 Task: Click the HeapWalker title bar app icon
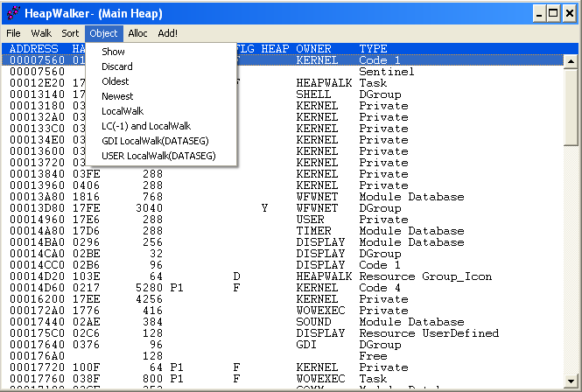13,13
